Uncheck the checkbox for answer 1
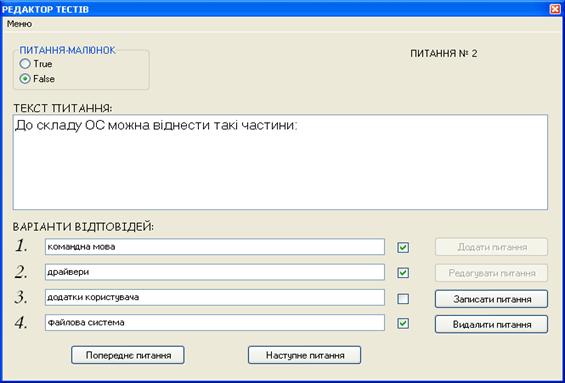This screenshot has width=565, height=383. [x=403, y=248]
